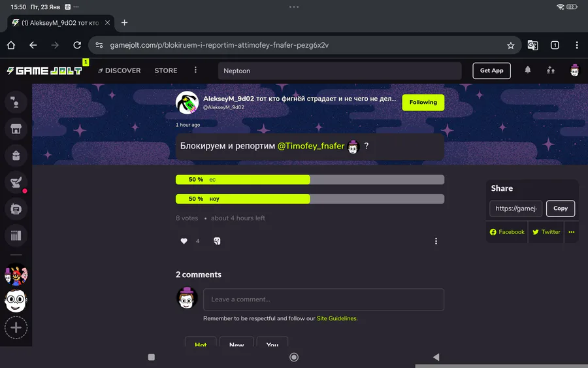Select the first poll bar labeled 'ес'
This screenshot has width=588, height=368.
click(x=310, y=180)
